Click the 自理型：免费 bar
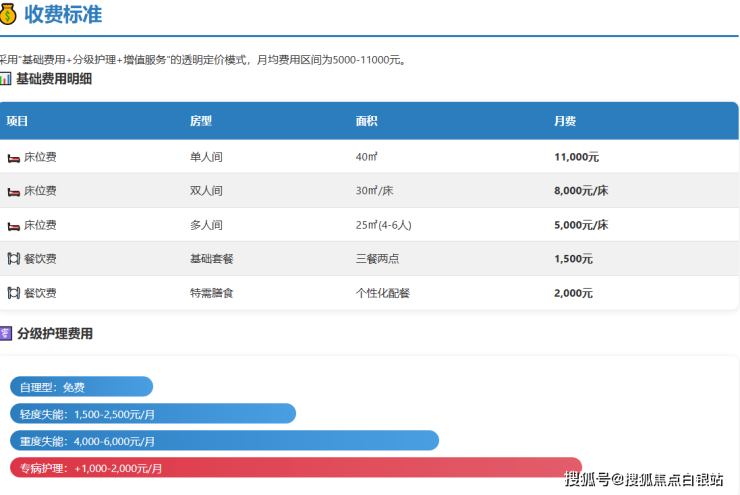This screenshot has width=740, height=495. point(81,387)
